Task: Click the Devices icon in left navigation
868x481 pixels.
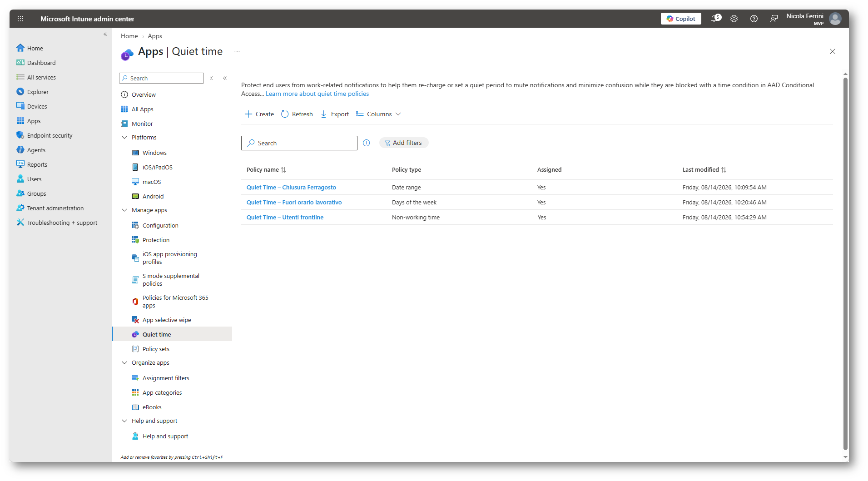Action: (20, 106)
